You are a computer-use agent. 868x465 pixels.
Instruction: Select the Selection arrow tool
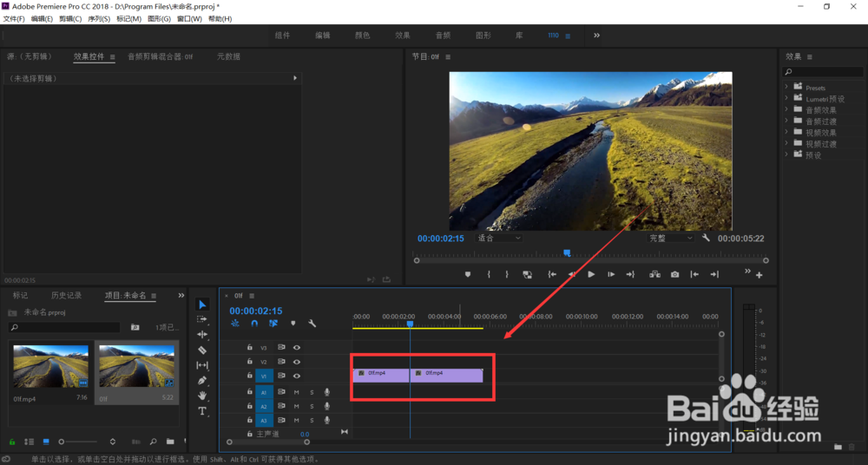[202, 305]
